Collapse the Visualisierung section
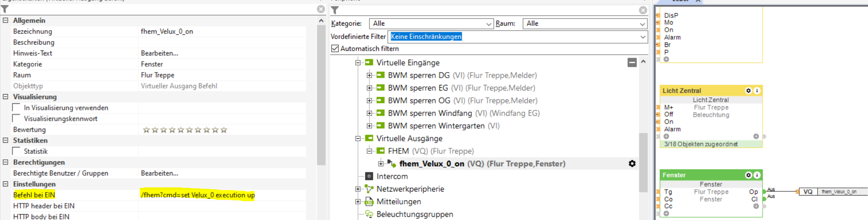Screen dimensions: 868x220 [6, 96]
